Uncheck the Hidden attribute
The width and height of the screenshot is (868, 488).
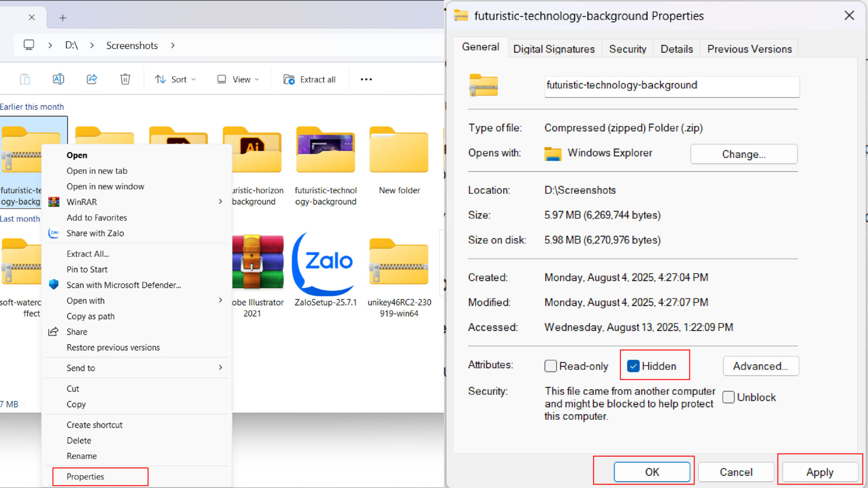(x=634, y=366)
